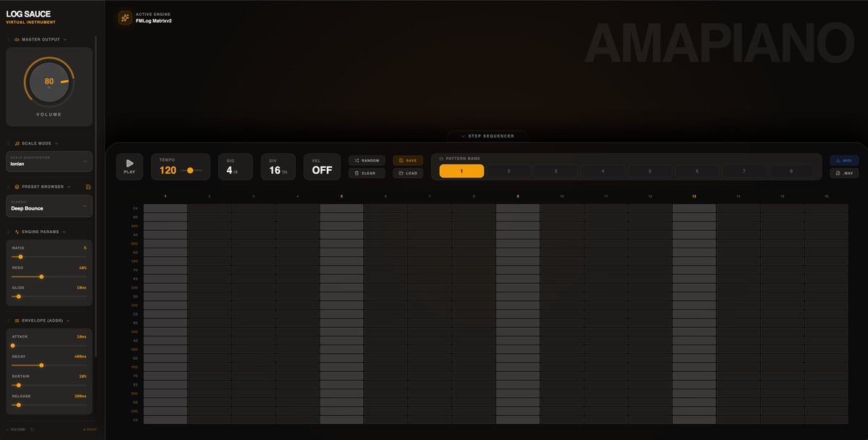This screenshot has width=868, height=440.
Task: Click the Engine Params waveform icon
Action: [x=17, y=232]
